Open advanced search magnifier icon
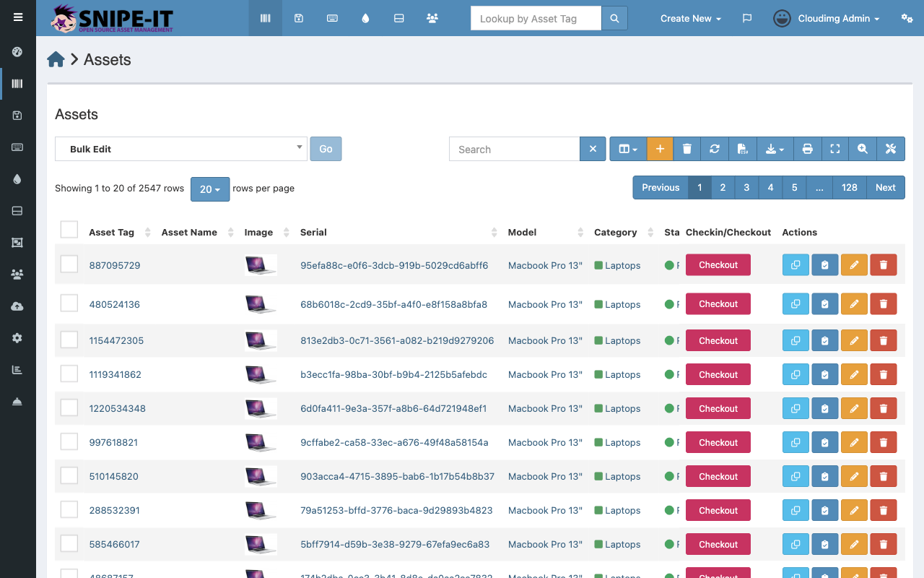The image size is (924, 578). (863, 149)
